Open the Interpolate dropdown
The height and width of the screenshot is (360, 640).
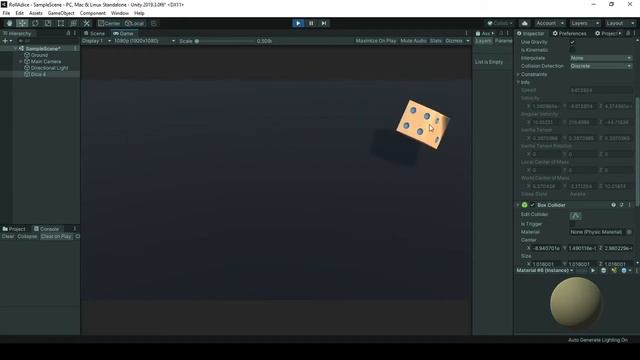pos(600,58)
